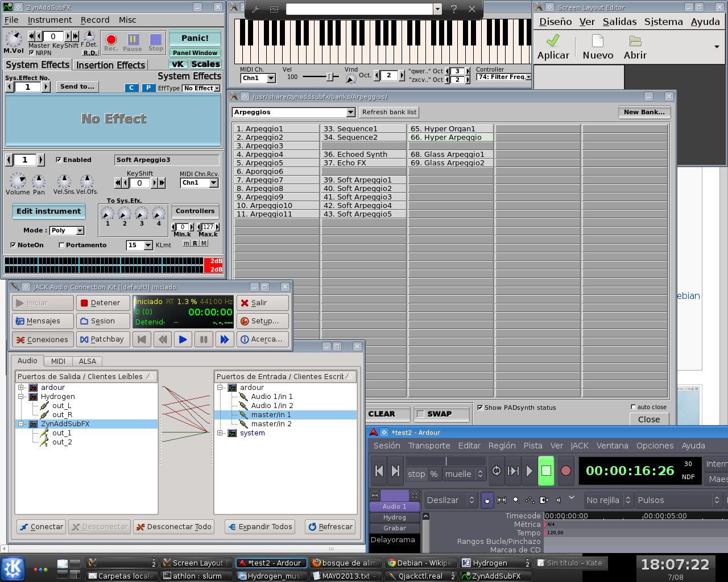This screenshot has width=728, height=582.
Task: Go to session start in Ardour
Action: point(379,471)
